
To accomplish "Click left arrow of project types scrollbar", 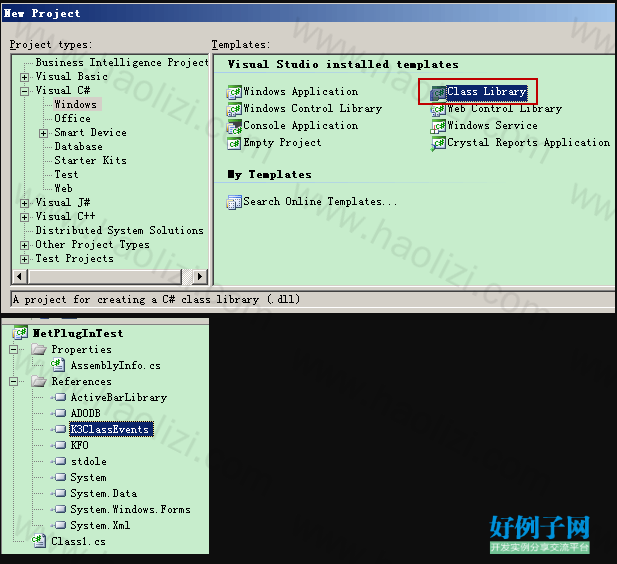I will [x=20, y=277].
